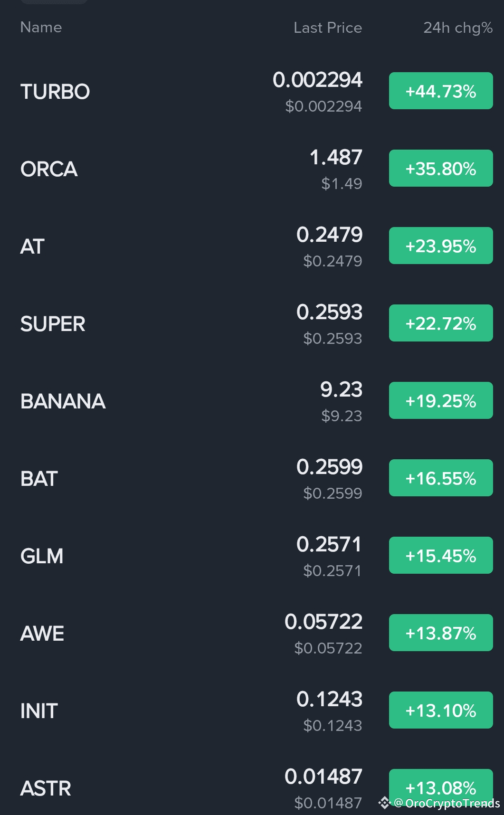The width and height of the screenshot is (504, 815).
Task: Click the +13.87% change badge
Action: click(440, 633)
